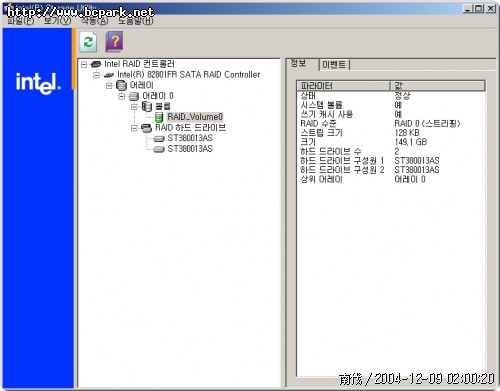Click the 어레이 0 array icon
This screenshot has width=500, height=391.
pos(134,96)
